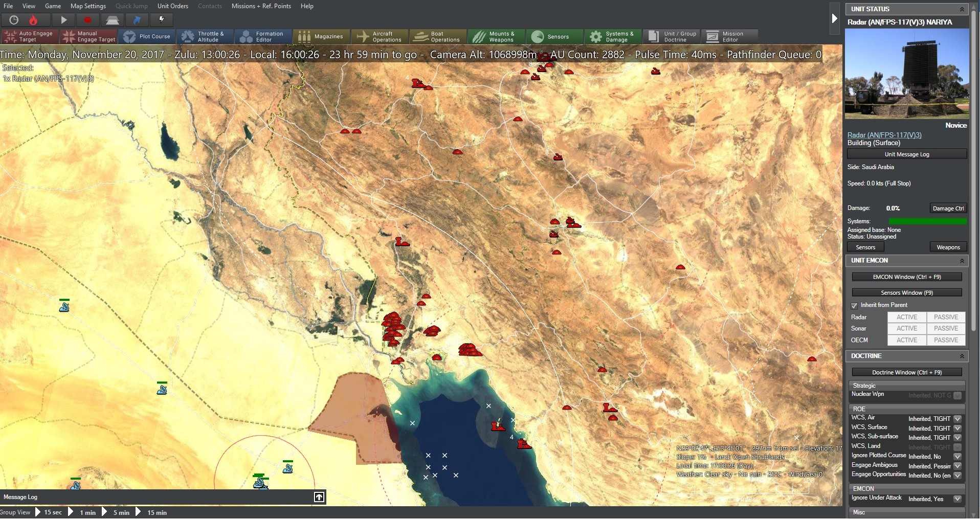Set Radar EMCON to PASSIVE

[945, 317]
